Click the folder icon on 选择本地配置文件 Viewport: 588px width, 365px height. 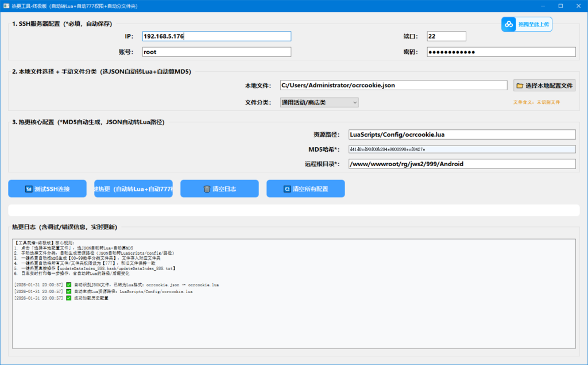click(x=520, y=86)
